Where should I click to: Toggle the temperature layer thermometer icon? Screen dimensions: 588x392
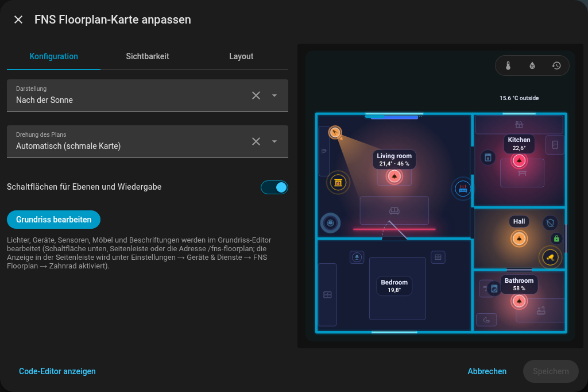[508, 66]
